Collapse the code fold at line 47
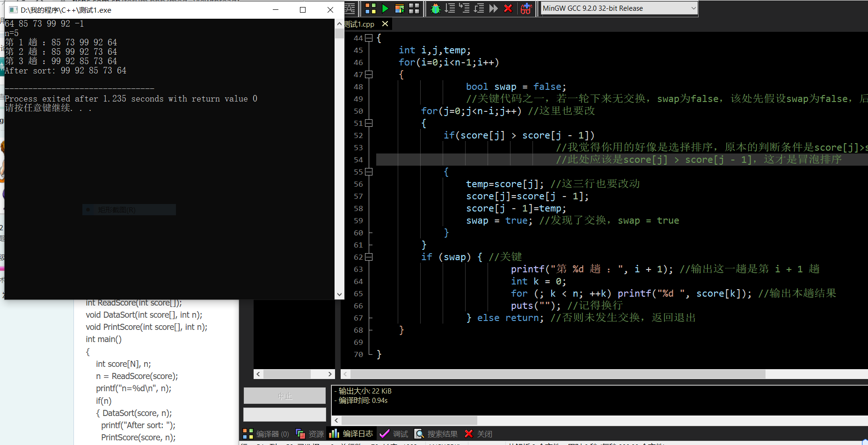Viewport: 868px width, 445px height. [x=369, y=74]
